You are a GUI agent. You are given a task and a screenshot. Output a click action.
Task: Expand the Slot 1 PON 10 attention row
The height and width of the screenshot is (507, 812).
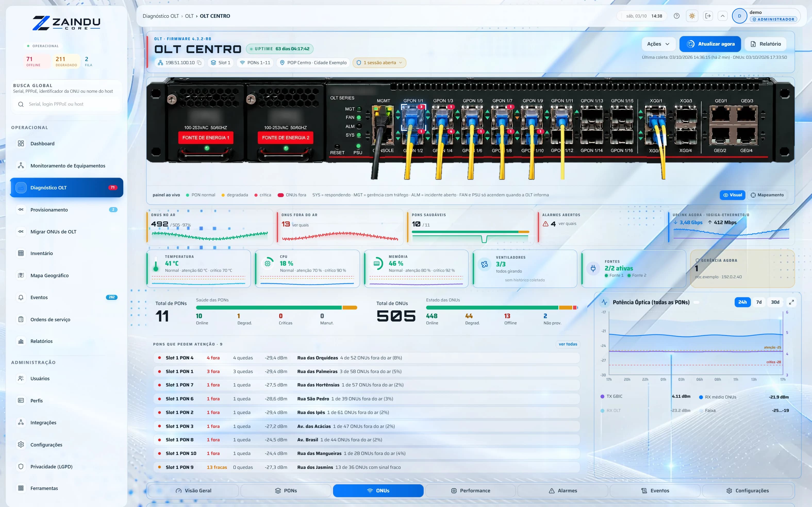pos(366,453)
